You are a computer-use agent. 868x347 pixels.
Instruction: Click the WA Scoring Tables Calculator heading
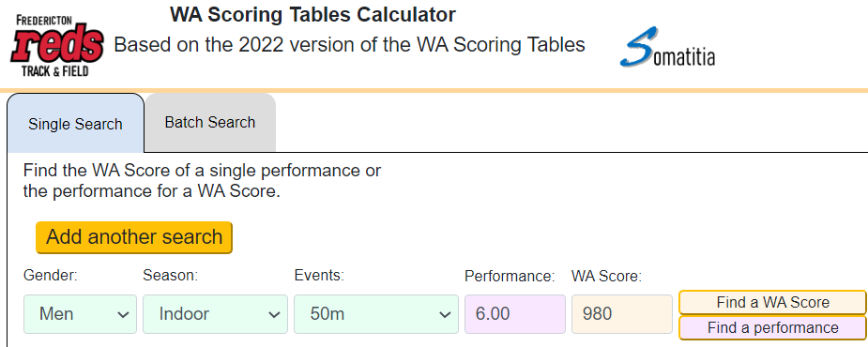[x=312, y=14]
